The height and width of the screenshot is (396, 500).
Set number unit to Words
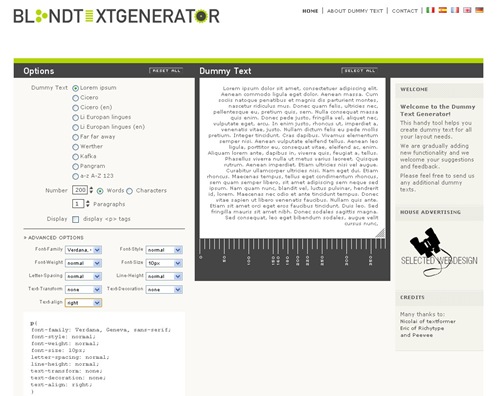pyautogui.click(x=100, y=191)
